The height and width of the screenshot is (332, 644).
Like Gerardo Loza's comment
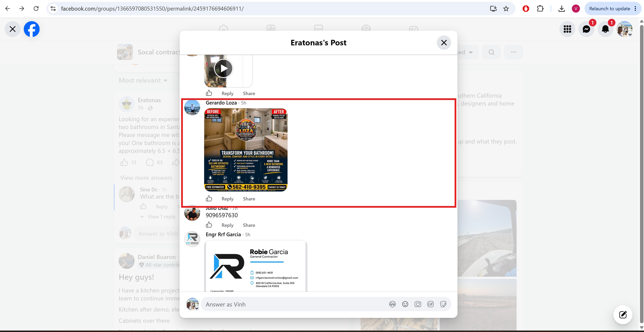click(209, 199)
